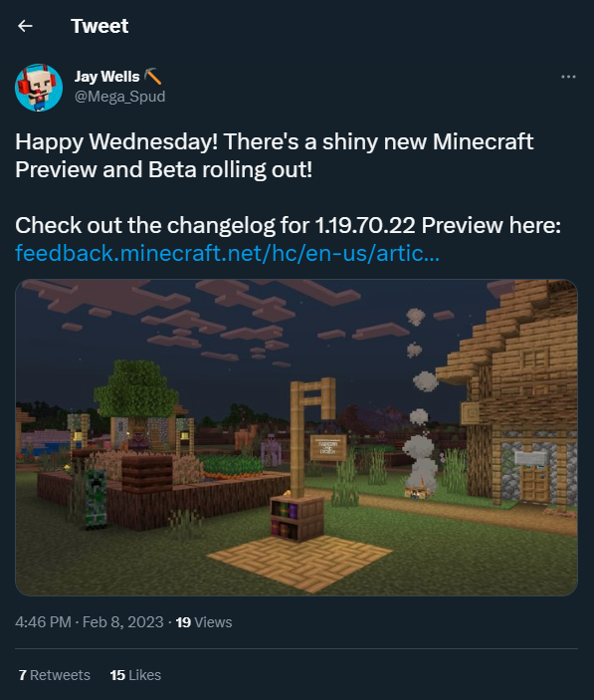
Task: Click the chiseled bookshelf in the image
Action: [x=297, y=518]
